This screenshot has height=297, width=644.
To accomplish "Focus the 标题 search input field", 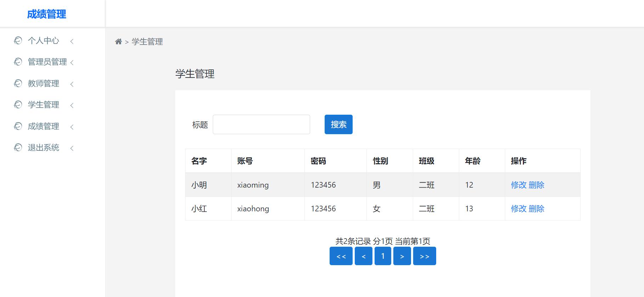I will [x=261, y=124].
